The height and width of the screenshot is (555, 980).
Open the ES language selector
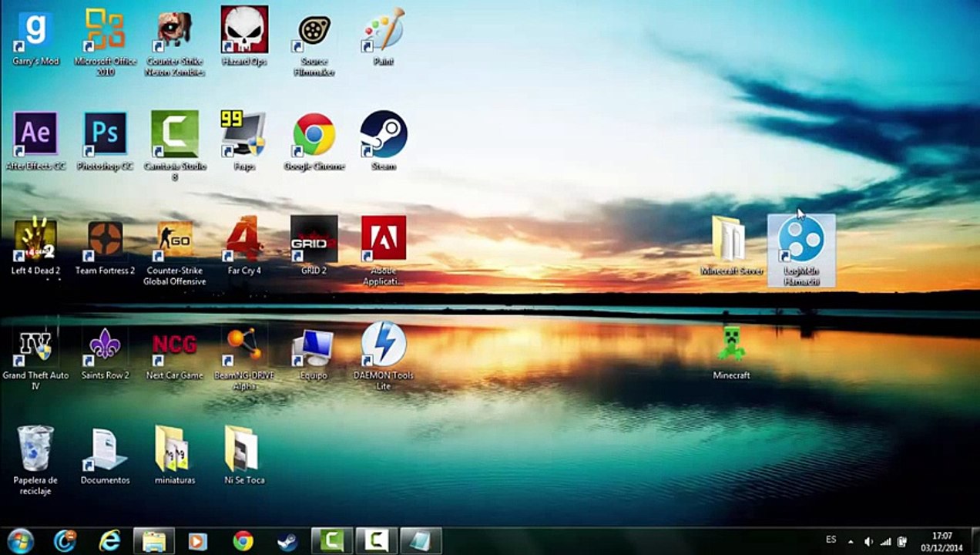point(831,540)
